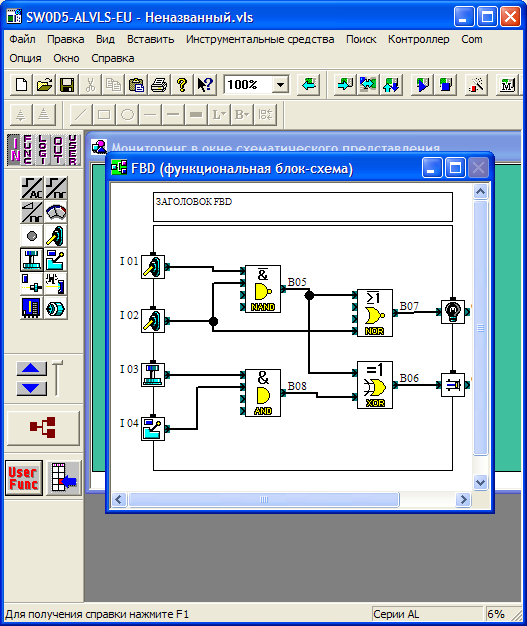Switch palette to the FUNC tab
This screenshot has width=527, height=626.
pyautogui.click(x=28, y=150)
